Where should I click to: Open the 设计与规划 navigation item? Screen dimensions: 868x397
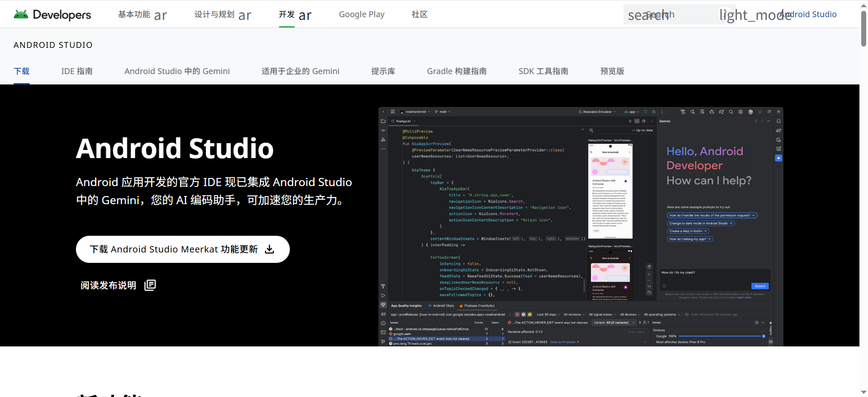click(214, 14)
